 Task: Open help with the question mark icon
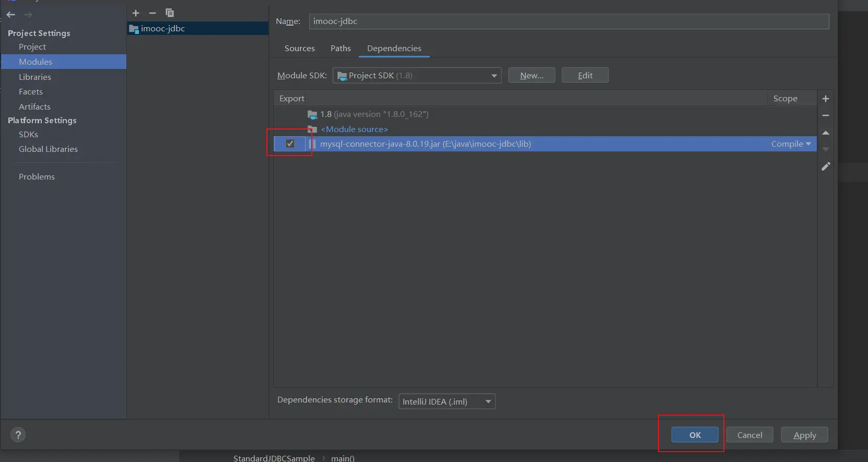pos(18,435)
